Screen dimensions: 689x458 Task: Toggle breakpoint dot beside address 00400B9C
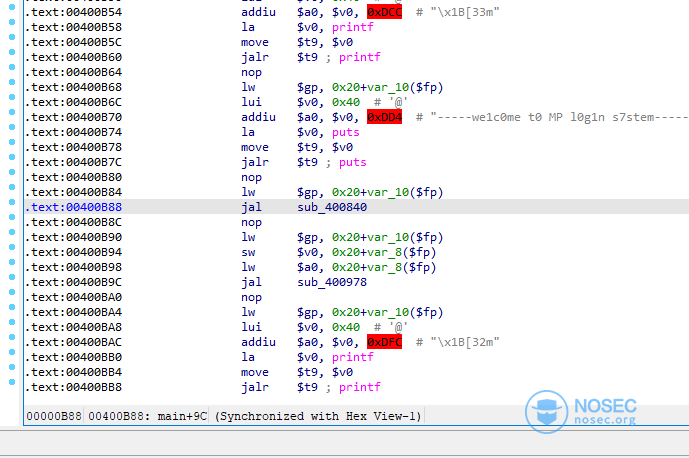[11, 282]
